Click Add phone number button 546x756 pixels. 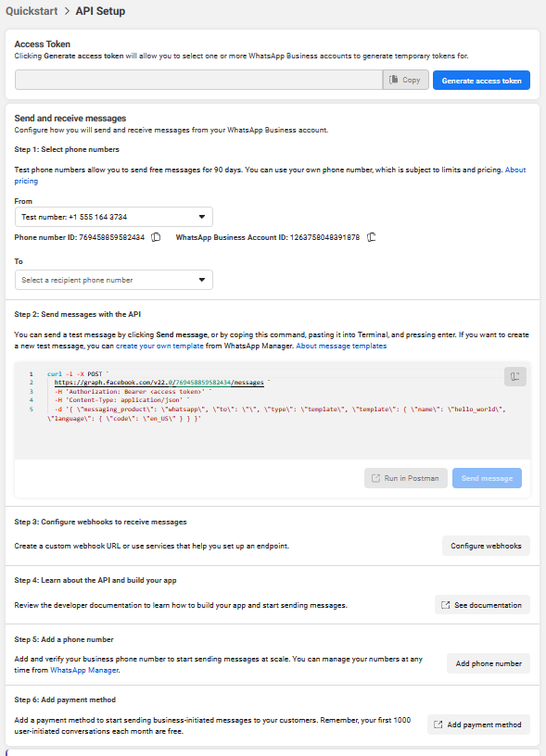(x=489, y=663)
